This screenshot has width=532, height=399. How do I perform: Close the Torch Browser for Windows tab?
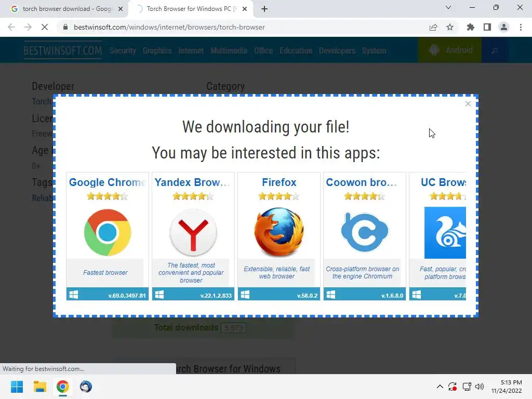pyautogui.click(x=245, y=9)
